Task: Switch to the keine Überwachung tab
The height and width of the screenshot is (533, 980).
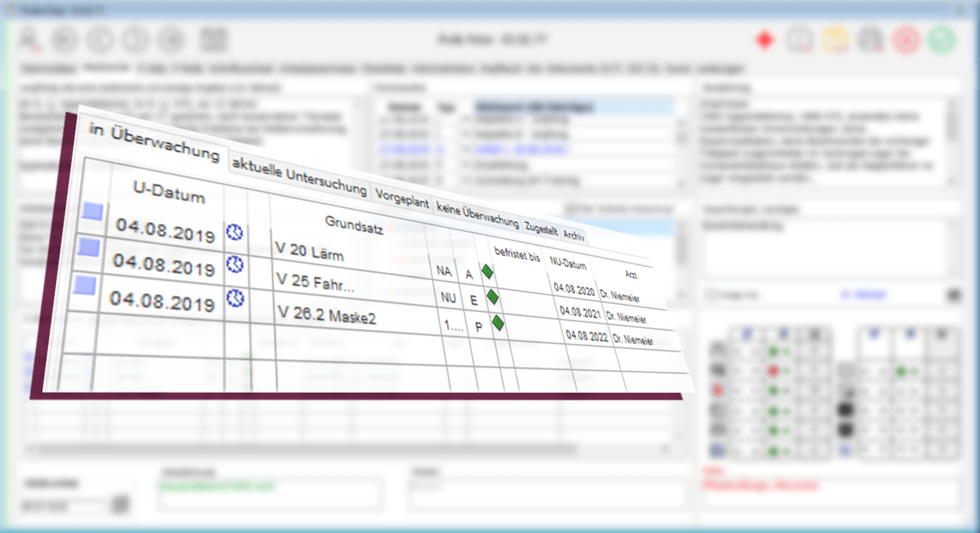Action: pos(478,214)
